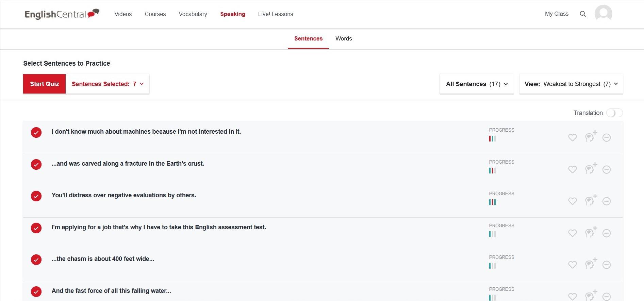Open the user profile avatar
The height and width of the screenshot is (301, 644).
click(x=604, y=14)
